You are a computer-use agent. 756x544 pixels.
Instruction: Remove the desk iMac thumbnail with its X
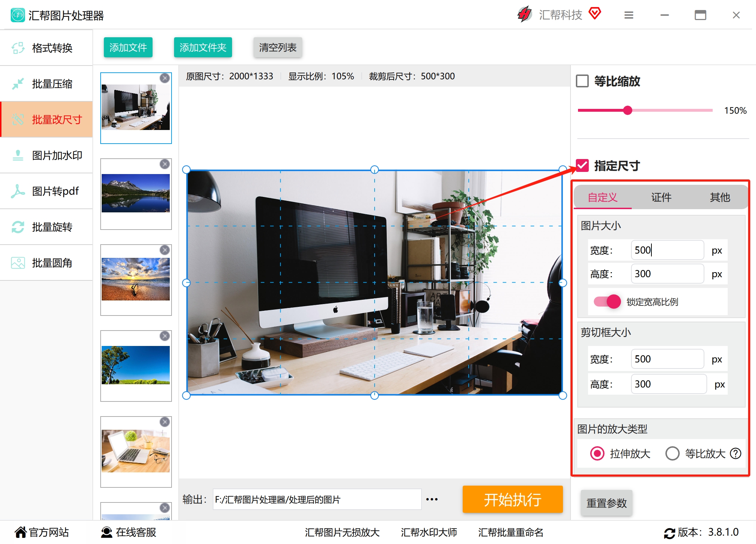tap(165, 78)
